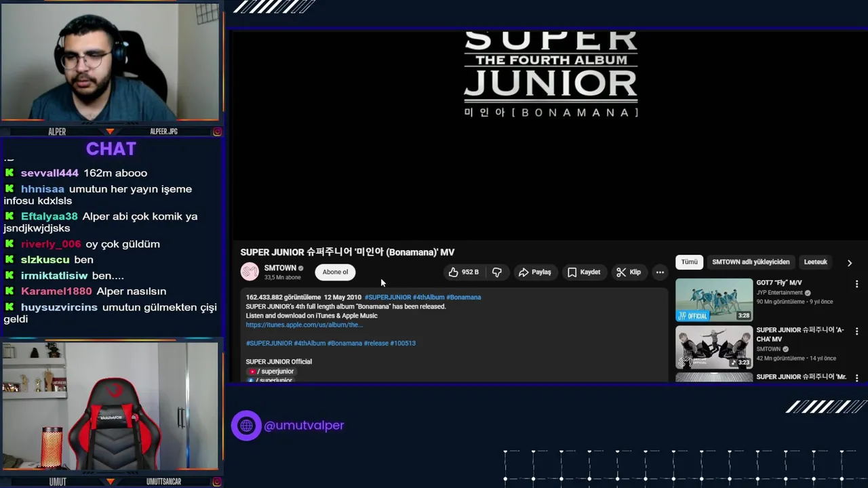
Task: Open options menu for GOT7 Fly video
Action: (x=856, y=284)
